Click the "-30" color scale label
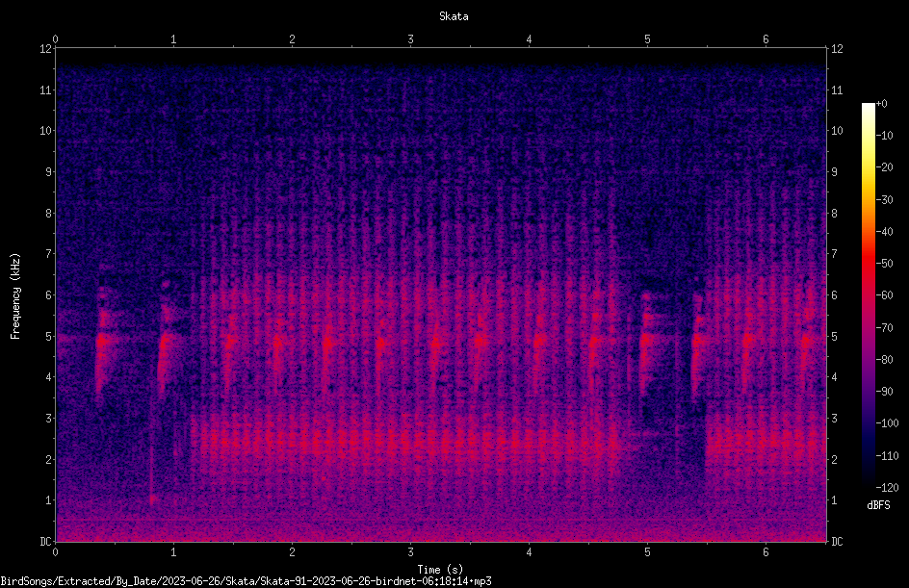The width and height of the screenshot is (909, 588). coord(884,200)
